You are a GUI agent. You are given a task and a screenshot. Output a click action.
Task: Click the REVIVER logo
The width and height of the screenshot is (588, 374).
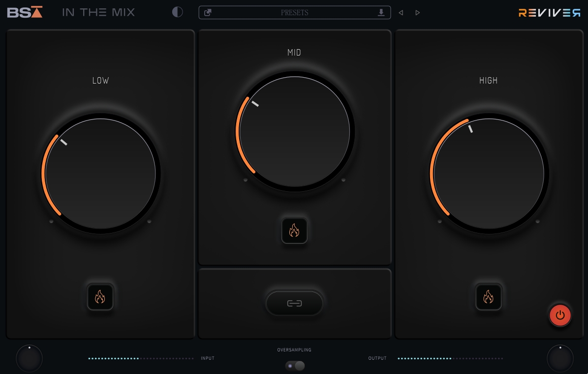pyautogui.click(x=550, y=13)
